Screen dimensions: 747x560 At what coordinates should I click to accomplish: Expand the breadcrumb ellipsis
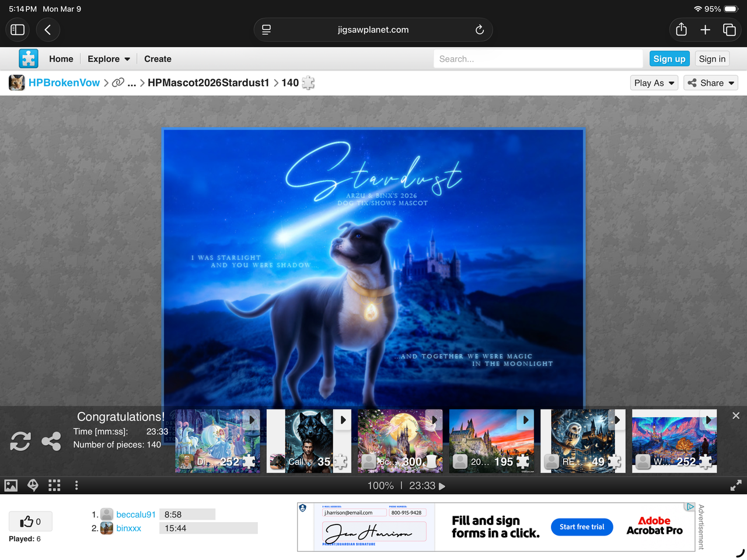click(x=132, y=83)
